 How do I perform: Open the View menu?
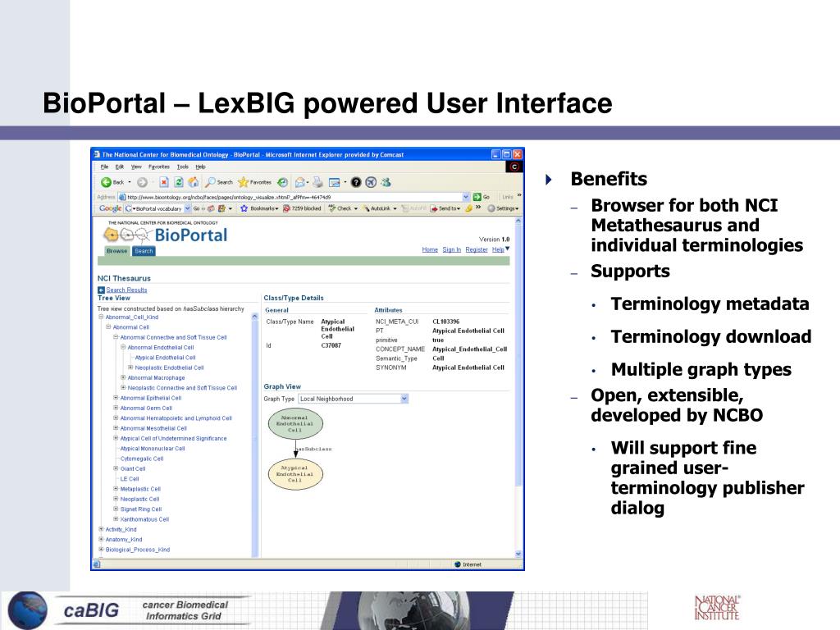136,167
